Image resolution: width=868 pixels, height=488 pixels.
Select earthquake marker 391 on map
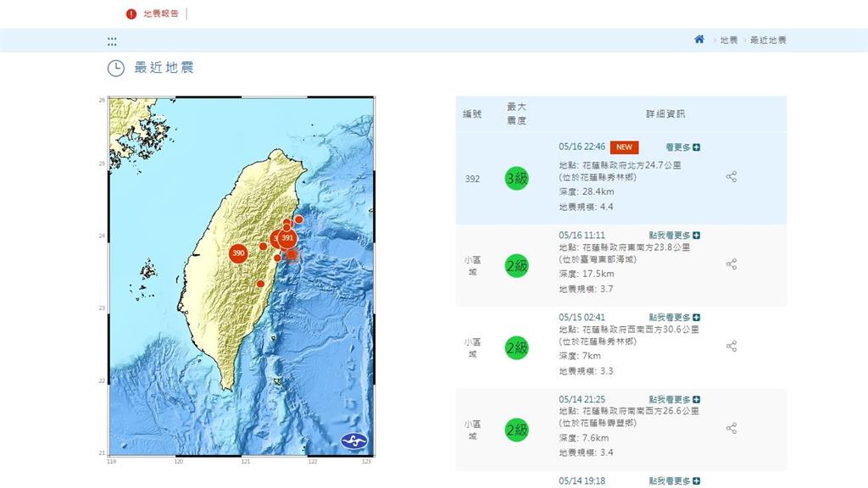coord(287,238)
